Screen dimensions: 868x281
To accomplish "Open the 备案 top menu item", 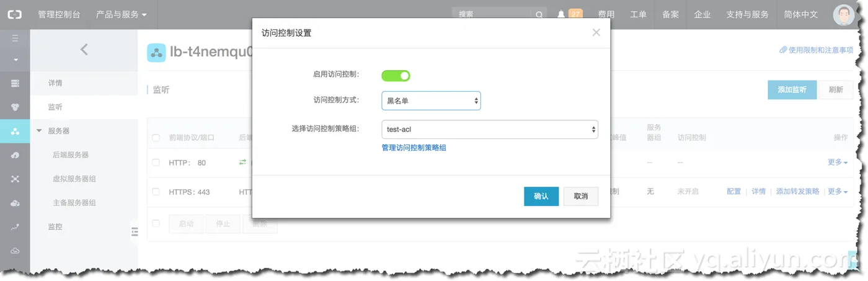I will click(x=670, y=14).
